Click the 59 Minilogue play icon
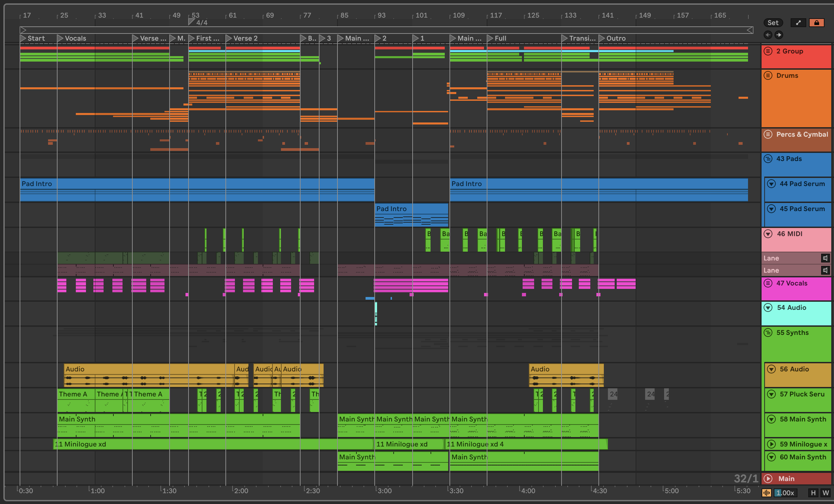 771,444
